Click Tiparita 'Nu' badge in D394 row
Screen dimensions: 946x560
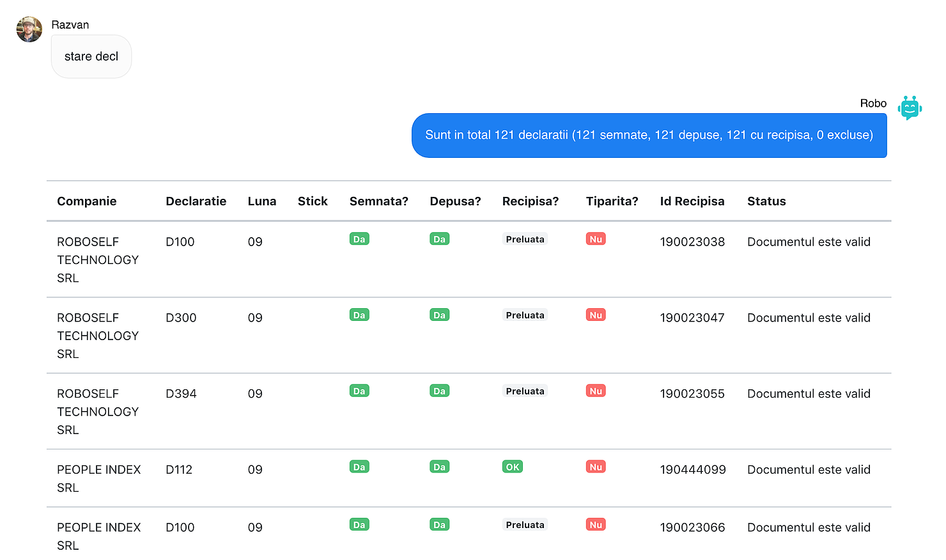pos(596,391)
